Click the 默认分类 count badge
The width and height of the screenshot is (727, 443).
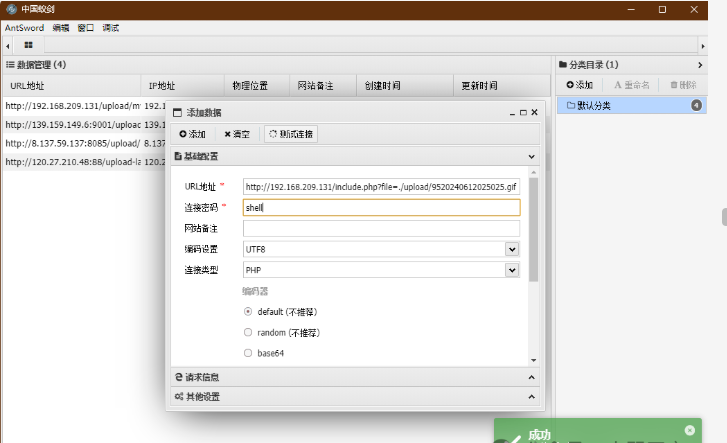pos(696,106)
